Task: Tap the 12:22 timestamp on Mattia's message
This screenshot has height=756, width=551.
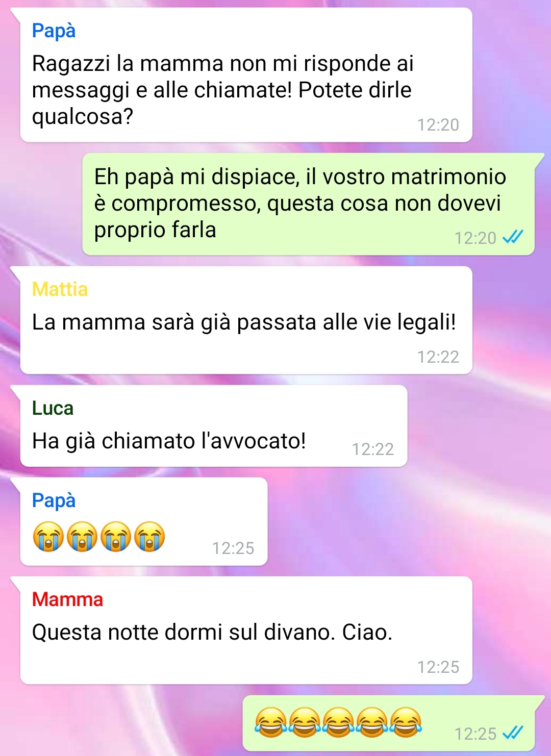Action: click(x=438, y=357)
